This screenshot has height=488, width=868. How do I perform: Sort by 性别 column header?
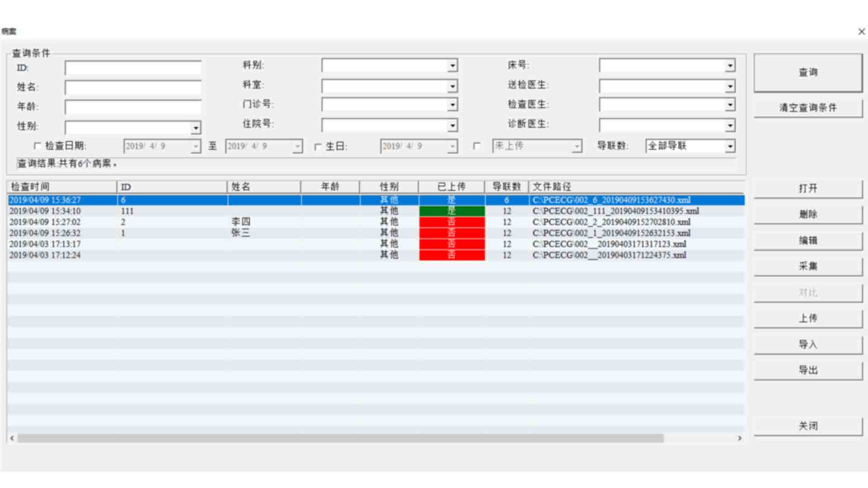(389, 187)
